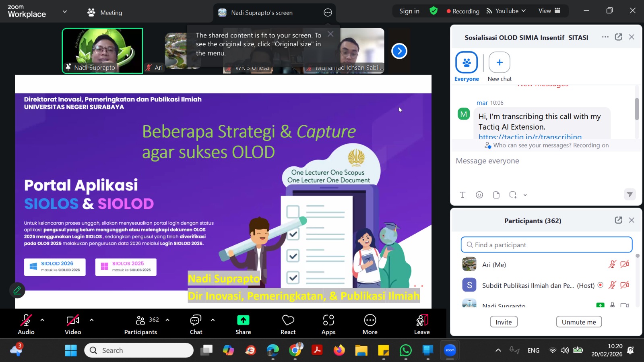
Task: Expand the audio settings arrow
Action: point(42,320)
